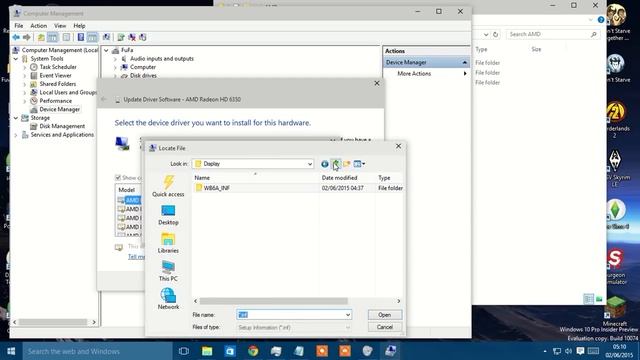The image size is (640, 360).
Task: Select Libraries in Locate File sidebar
Action: (168, 243)
